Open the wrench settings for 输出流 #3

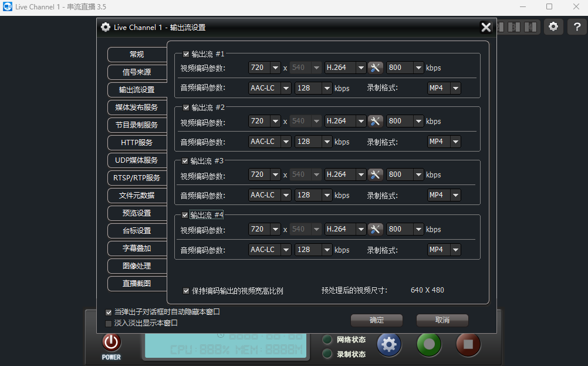coord(376,174)
